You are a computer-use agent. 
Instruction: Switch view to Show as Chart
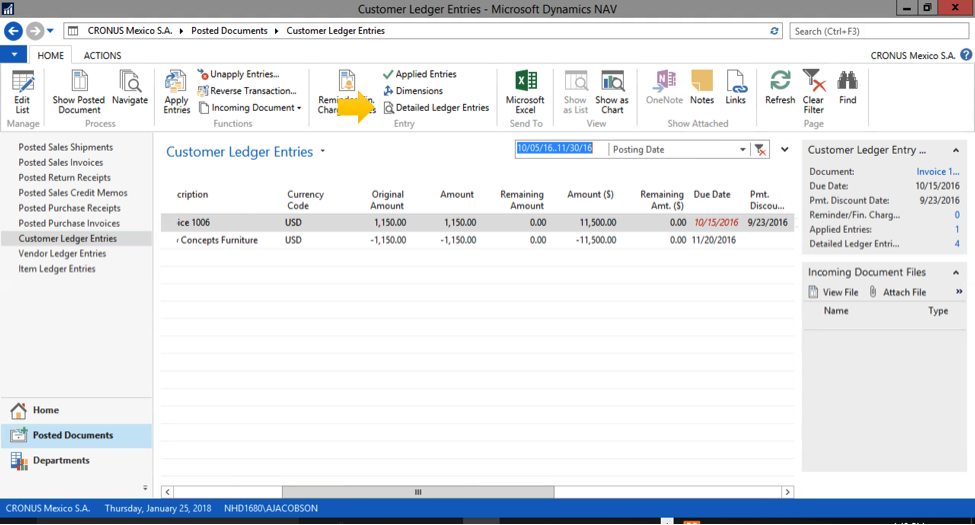[x=612, y=92]
